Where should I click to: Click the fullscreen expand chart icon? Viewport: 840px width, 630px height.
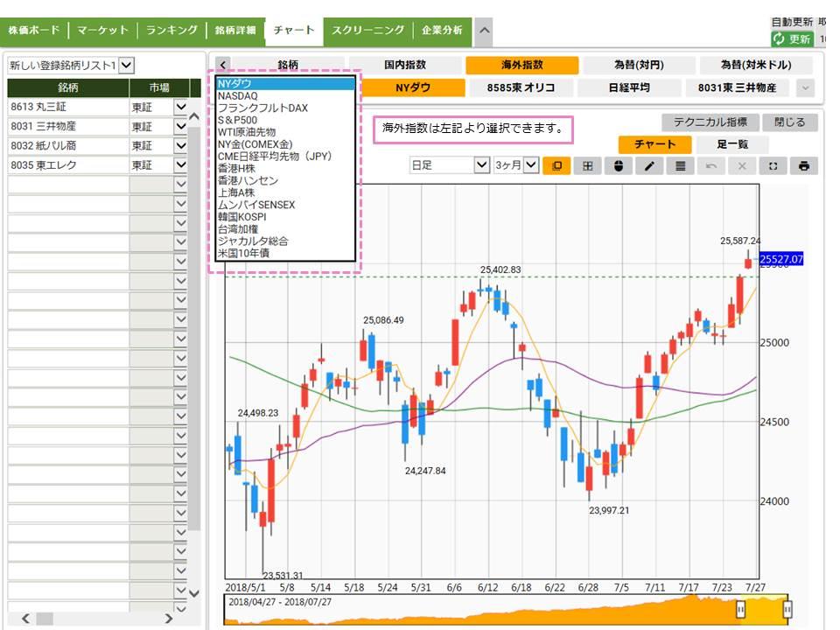click(x=773, y=165)
